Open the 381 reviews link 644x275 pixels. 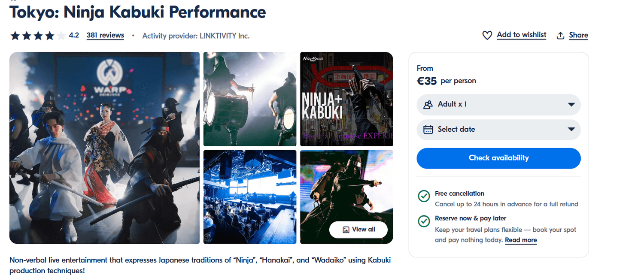coord(105,36)
